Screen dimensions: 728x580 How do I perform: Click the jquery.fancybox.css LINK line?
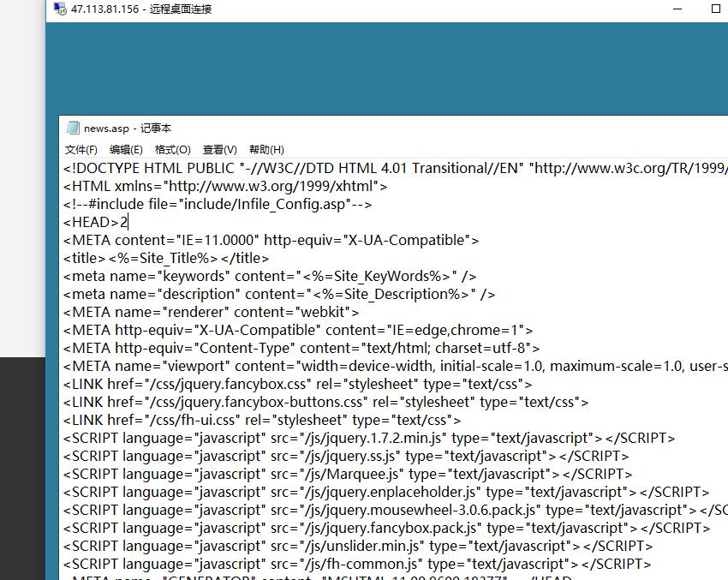[x=297, y=385]
